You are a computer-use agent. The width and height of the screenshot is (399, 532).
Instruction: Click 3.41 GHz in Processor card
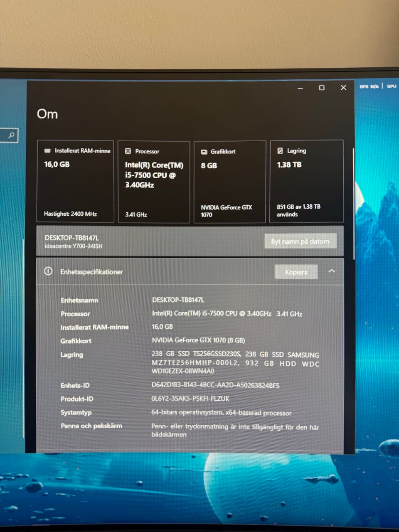point(136,214)
